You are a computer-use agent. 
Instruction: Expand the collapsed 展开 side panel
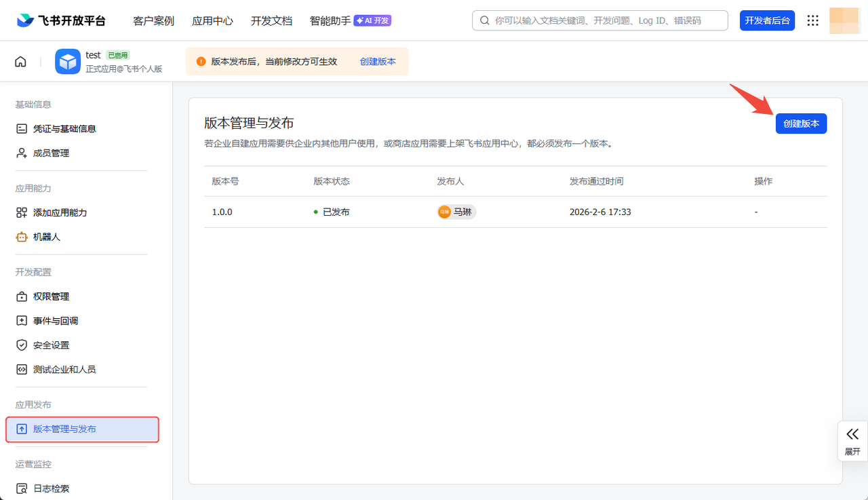(x=852, y=440)
